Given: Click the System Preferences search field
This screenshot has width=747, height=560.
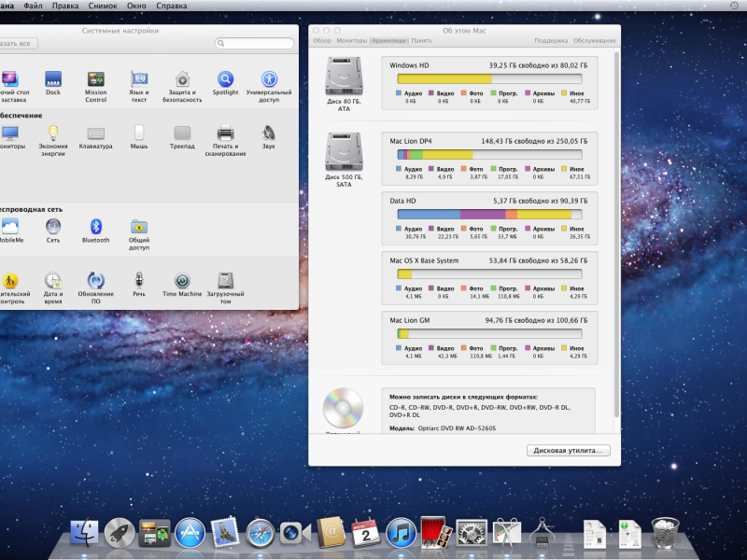Looking at the screenshot, I should click(x=254, y=43).
